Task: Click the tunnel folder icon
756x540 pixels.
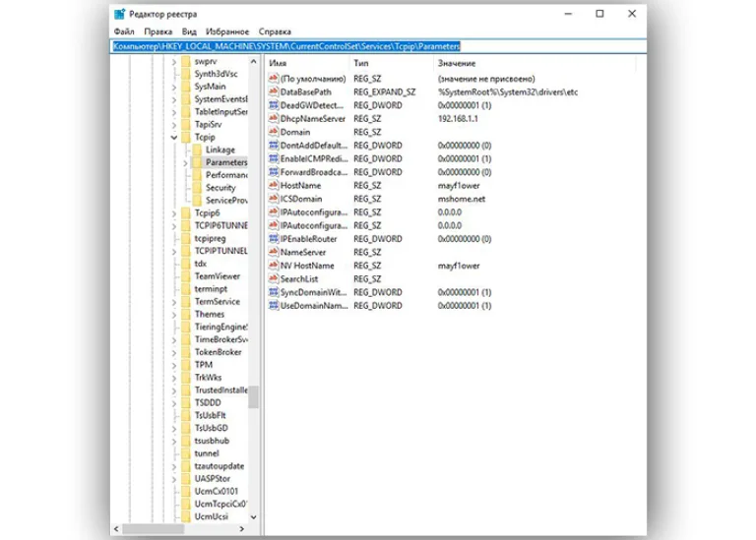Action: click(186, 453)
